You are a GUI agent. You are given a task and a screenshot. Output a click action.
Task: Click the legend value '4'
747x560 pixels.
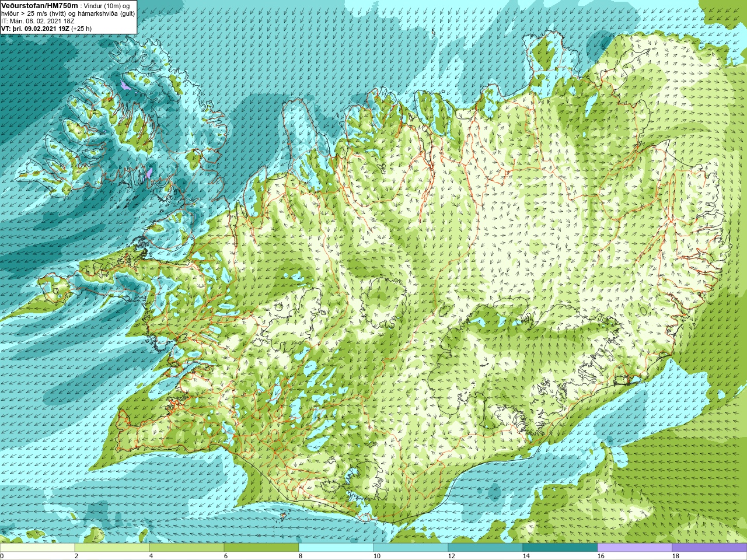pyautogui.click(x=151, y=556)
